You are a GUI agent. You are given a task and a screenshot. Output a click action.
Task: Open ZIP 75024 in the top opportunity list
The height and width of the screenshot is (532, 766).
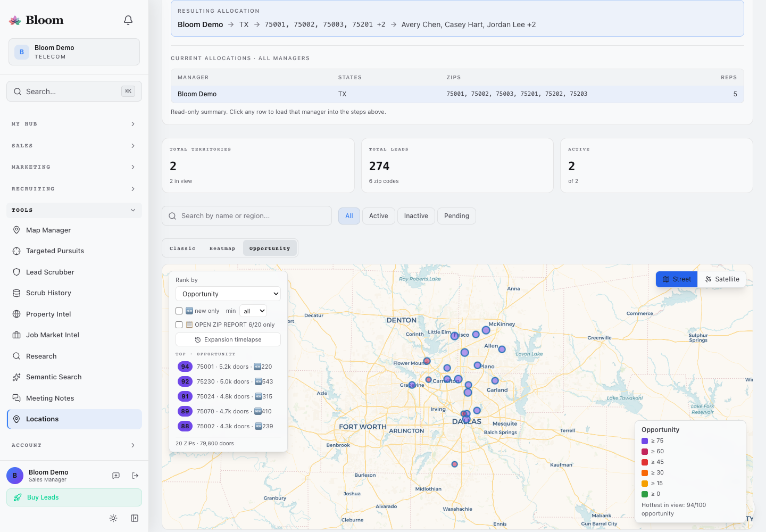click(x=228, y=396)
